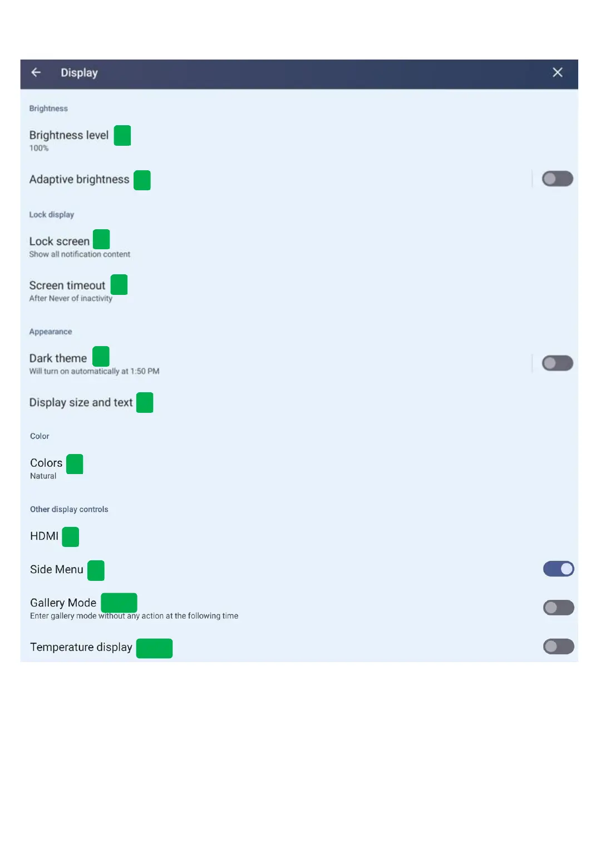
Task: Open Screen timeout option
Action: 67,286
